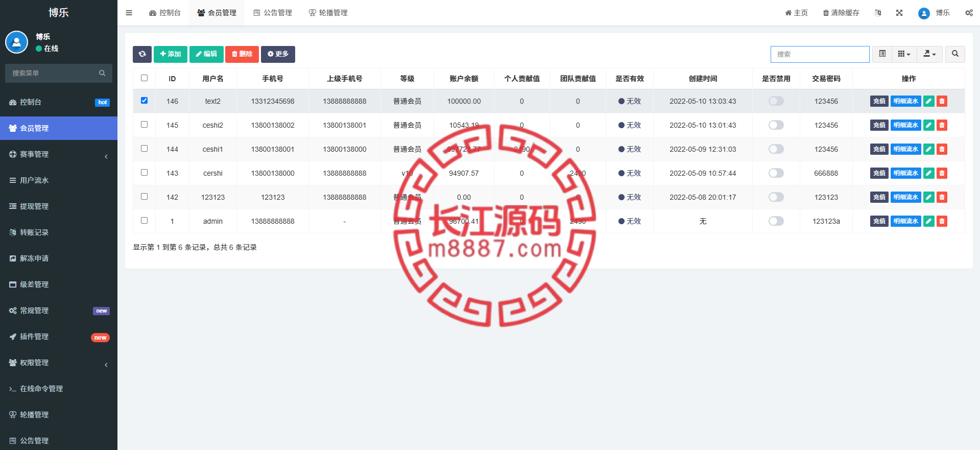Click the refresh table button
The image size is (980, 450).
[x=142, y=54]
